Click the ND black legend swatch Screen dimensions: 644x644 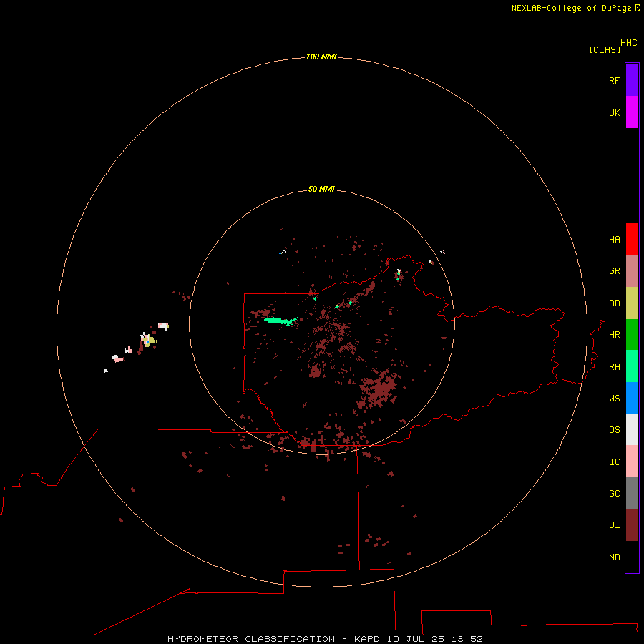632,557
